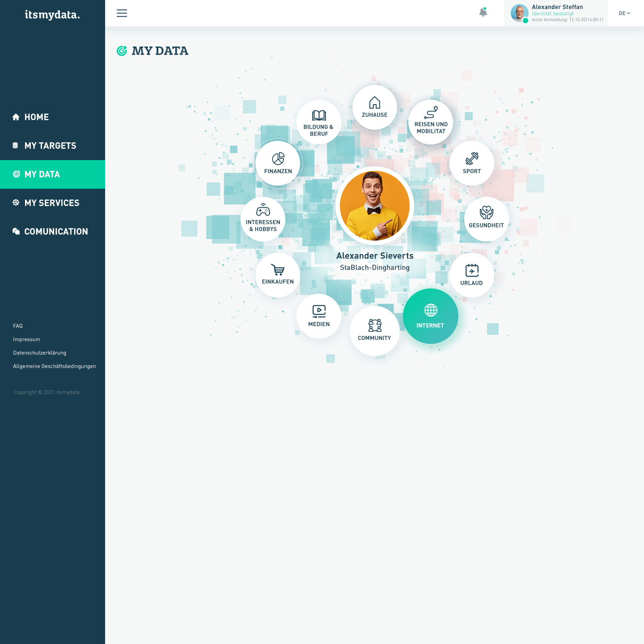This screenshot has height=644, width=644.
Task: Open the Finanzen pie chart category
Action: 278,163
